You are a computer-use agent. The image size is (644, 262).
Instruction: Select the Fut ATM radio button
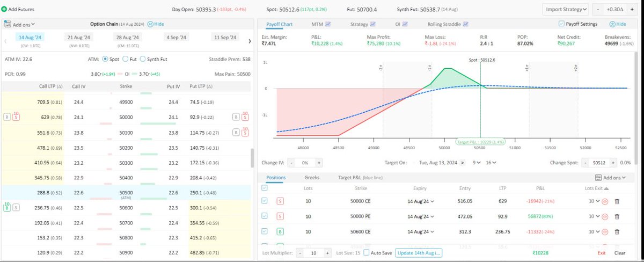click(126, 59)
